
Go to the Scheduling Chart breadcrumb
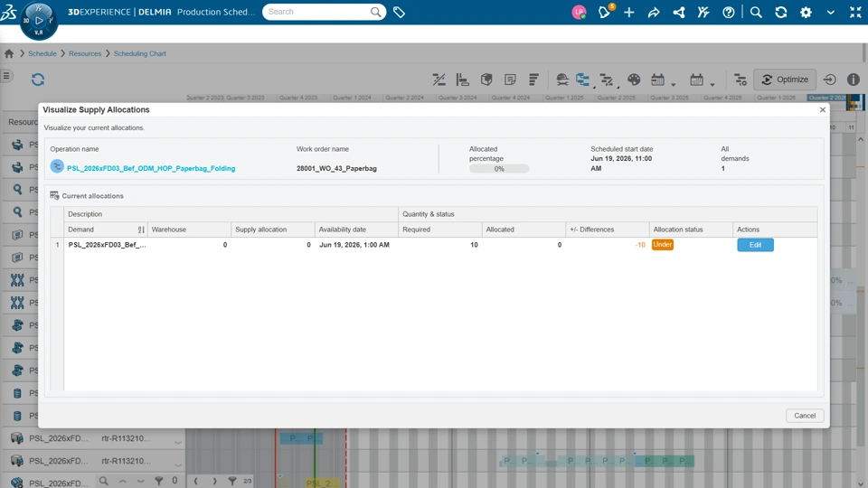[140, 53]
